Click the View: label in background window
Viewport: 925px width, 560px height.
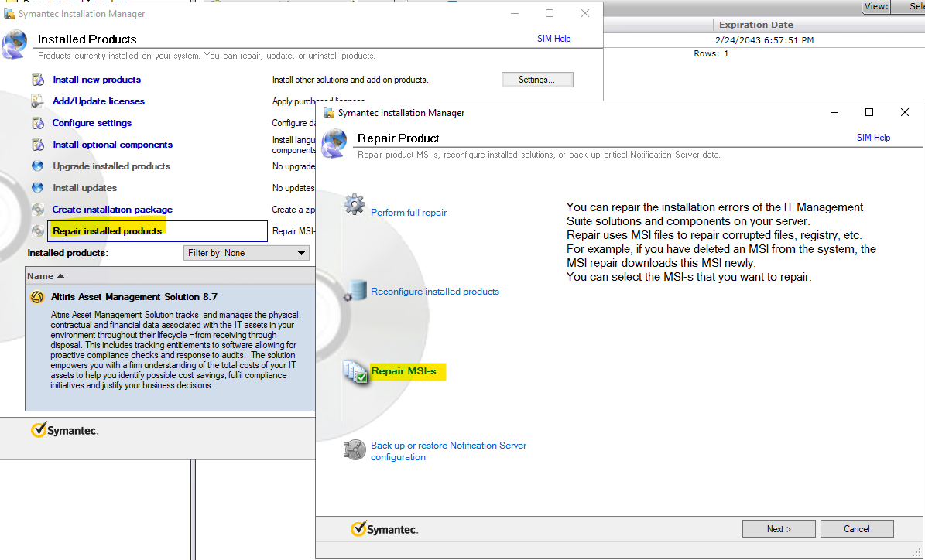876,6
